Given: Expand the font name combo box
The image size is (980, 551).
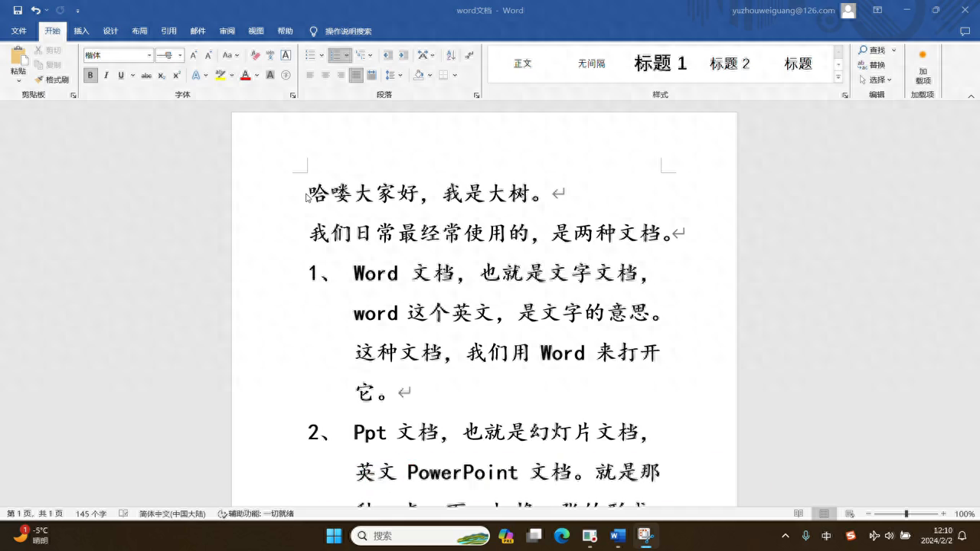Looking at the screenshot, I should 149,55.
